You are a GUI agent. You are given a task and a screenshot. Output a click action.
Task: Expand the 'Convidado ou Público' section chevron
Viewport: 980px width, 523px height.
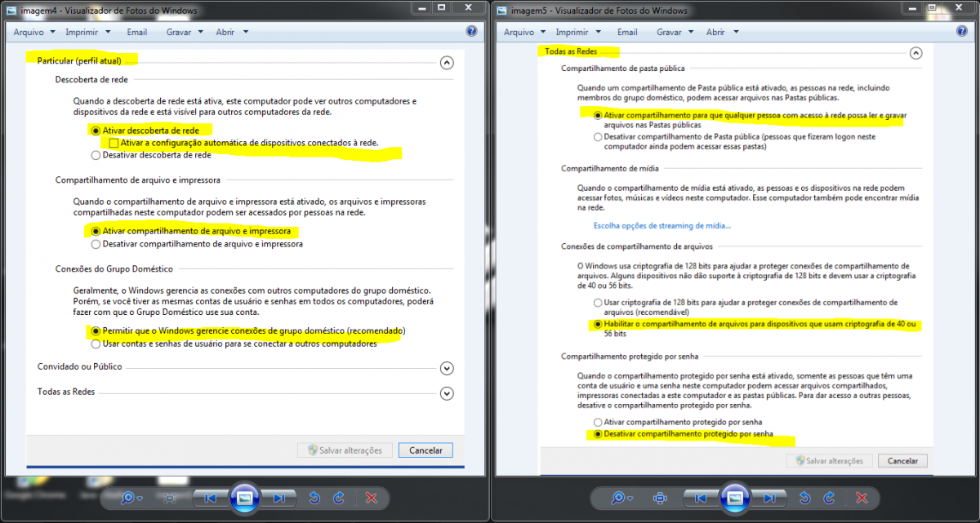click(446, 368)
